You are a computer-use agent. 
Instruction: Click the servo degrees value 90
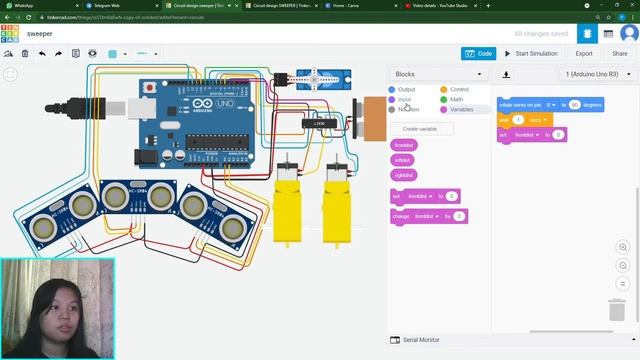(x=574, y=105)
